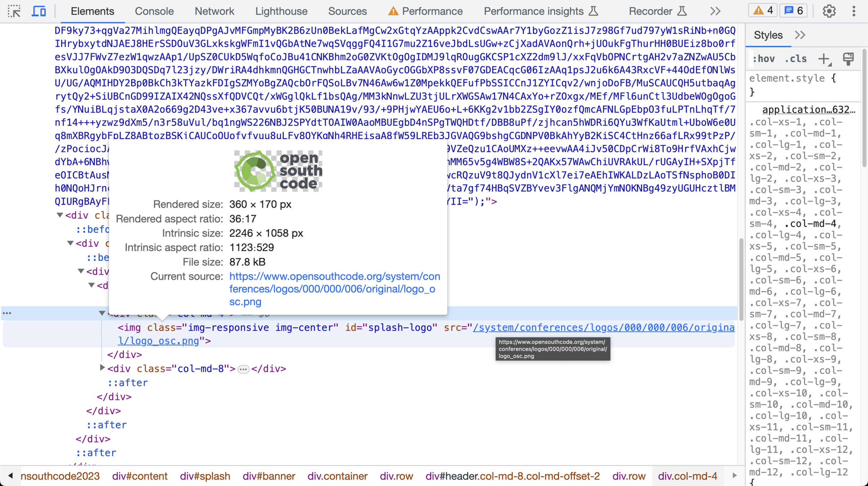Click the open south code image preview
The width and height of the screenshot is (868, 486).
point(278,171)
